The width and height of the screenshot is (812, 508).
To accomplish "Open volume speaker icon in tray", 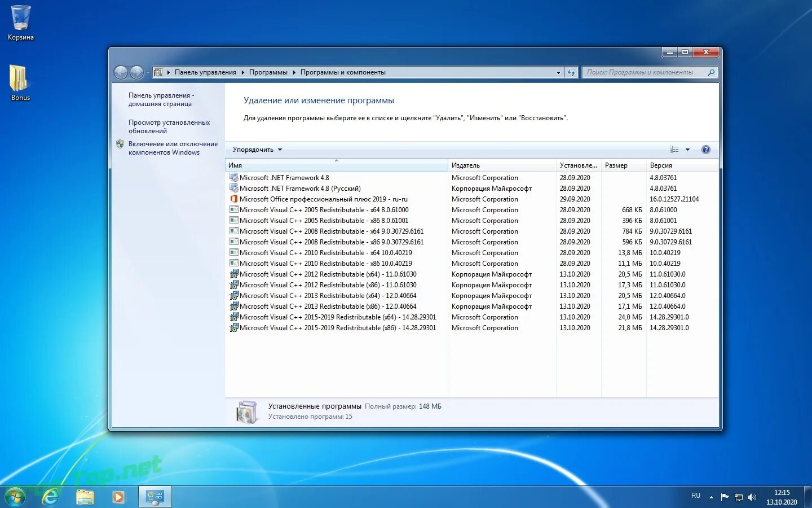I will [x=752, y=497].
